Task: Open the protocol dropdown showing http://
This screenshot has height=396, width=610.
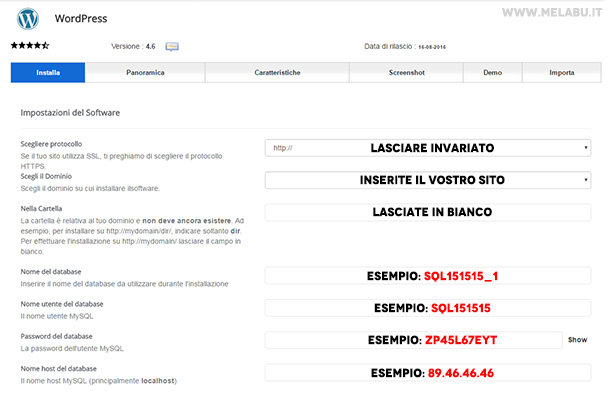Action: pos(428,148)
